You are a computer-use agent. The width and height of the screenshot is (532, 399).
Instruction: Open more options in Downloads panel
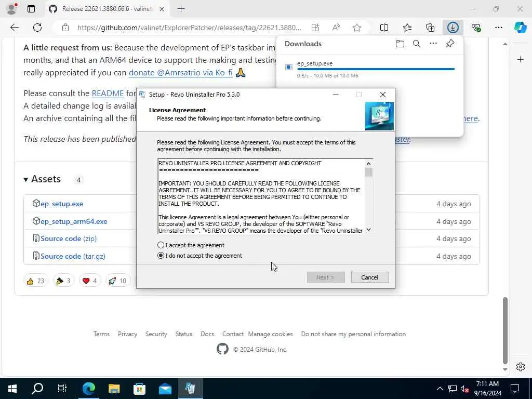tap(433, 44)
